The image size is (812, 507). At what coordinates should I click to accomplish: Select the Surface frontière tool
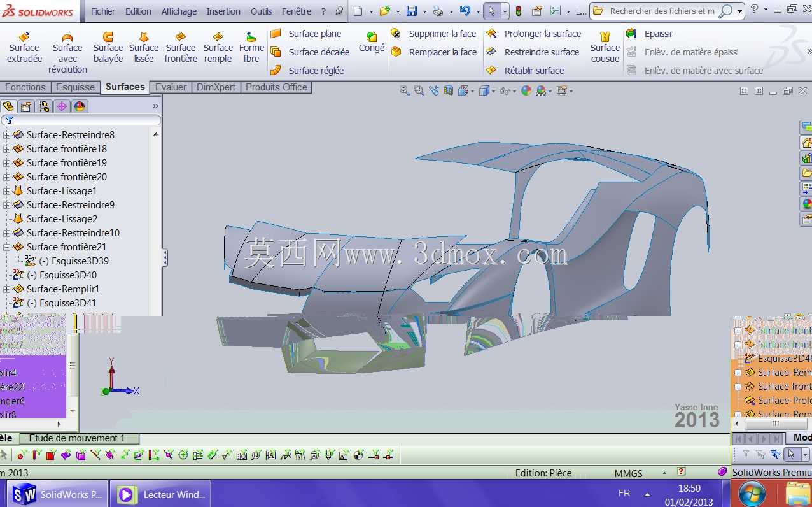click(x=181, y=48)
